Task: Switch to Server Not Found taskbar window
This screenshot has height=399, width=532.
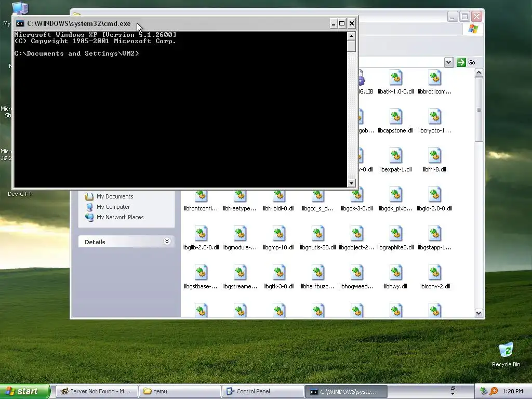Action: pos(97,391)
